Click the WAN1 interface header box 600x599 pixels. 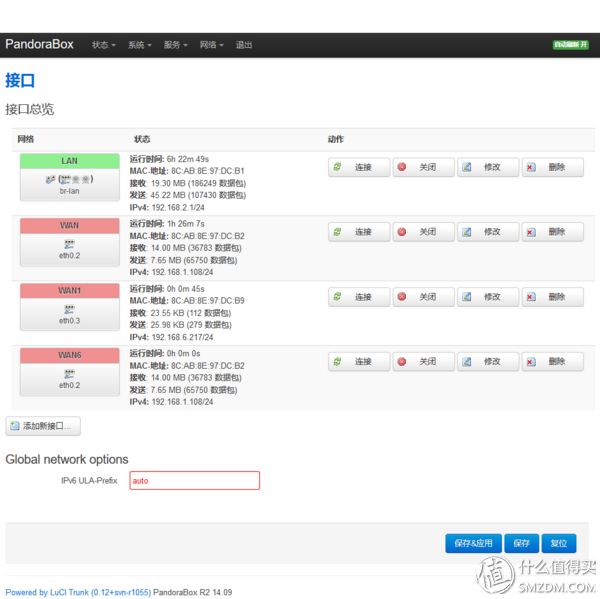coord(70,291)
